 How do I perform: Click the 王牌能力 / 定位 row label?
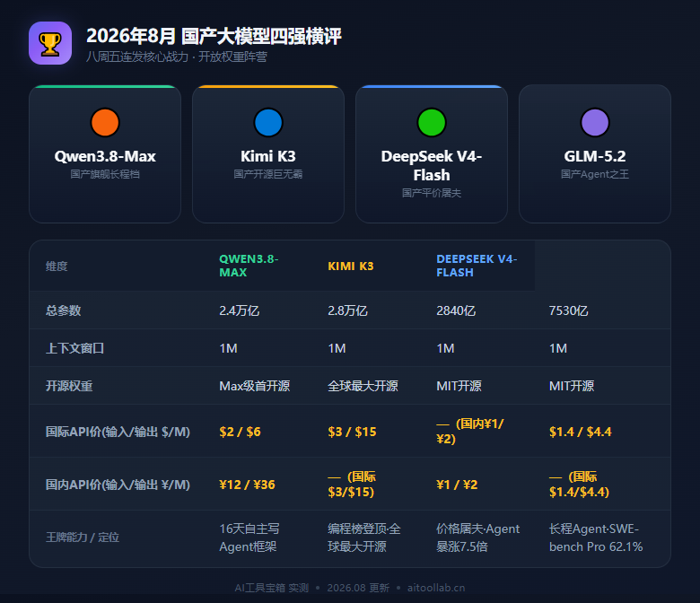pyautogui.click(x=83, y=537)
